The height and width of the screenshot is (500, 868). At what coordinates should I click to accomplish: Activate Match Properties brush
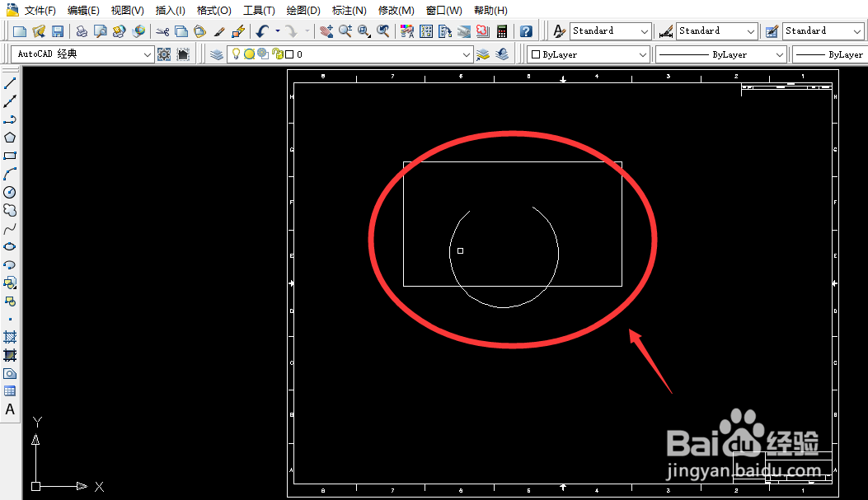click(x=219, y=31)
